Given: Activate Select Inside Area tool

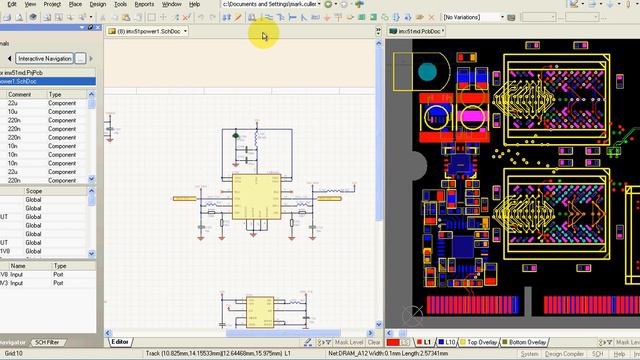Looking at the screenshot, I should 151,18.
